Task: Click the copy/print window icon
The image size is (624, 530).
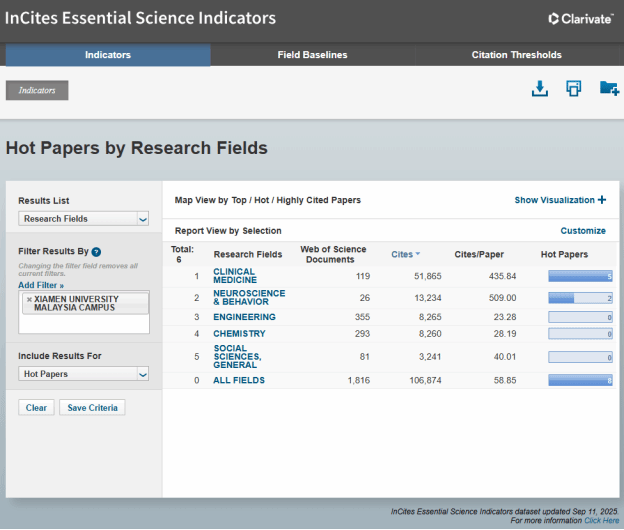Action: [x=574, y=89]
